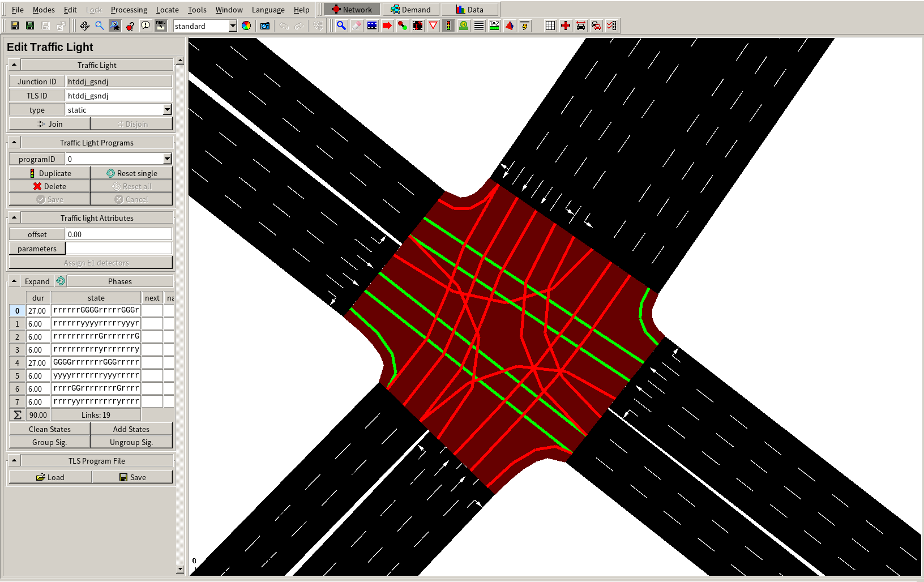Select Inspect mode magnifier icon
This screenshot has width=924, height=582.
(341, 25)
